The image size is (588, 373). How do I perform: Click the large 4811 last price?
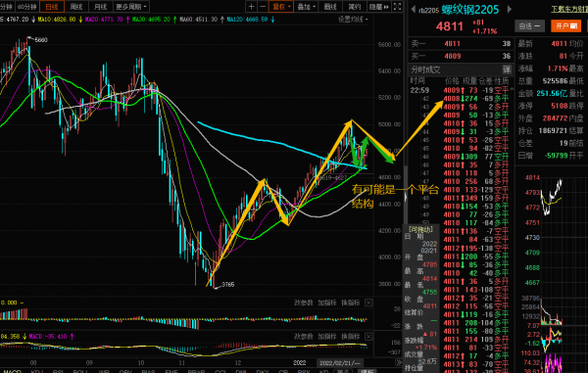pos(449,26)
